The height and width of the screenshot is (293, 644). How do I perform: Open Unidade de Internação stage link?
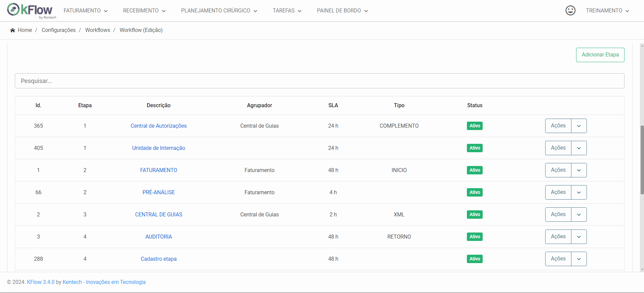coord(159,148)
